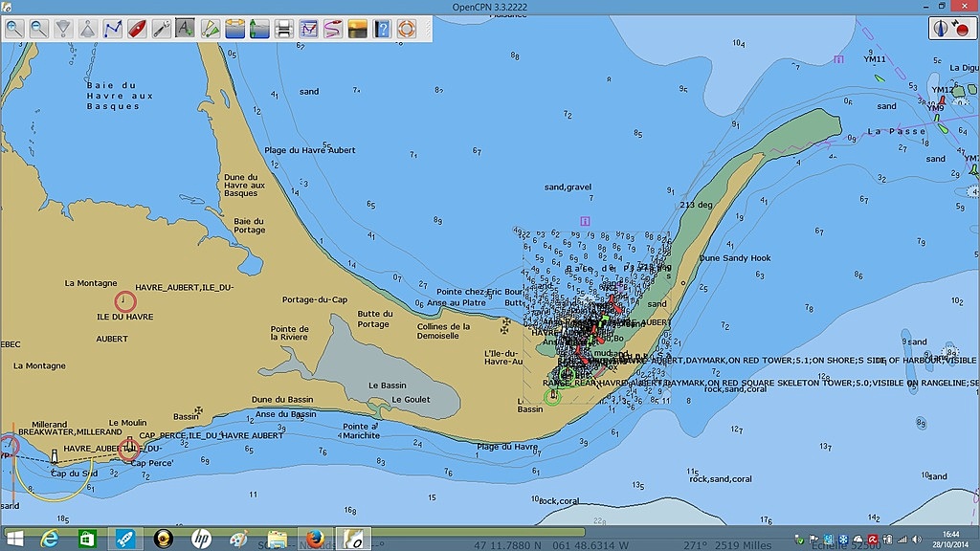Click the taskbar clock showing 16:44
Screen dimensions: 980x551
point(950,540)
